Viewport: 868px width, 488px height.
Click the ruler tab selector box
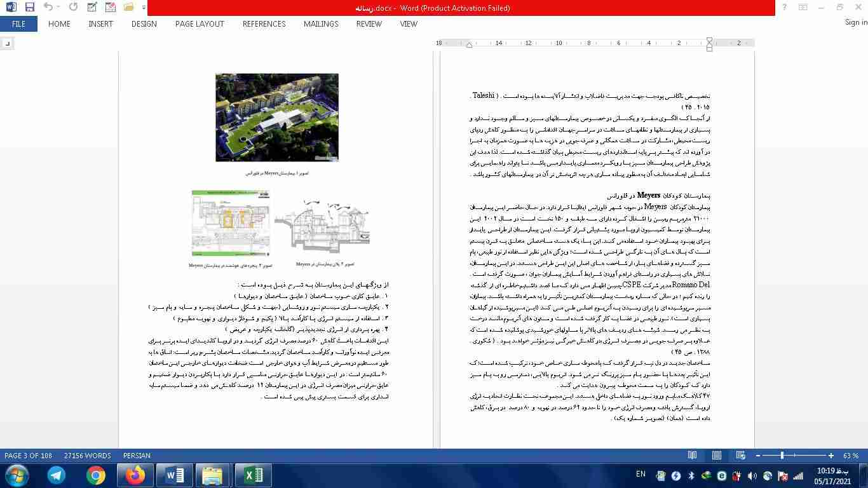coord(7,43)
